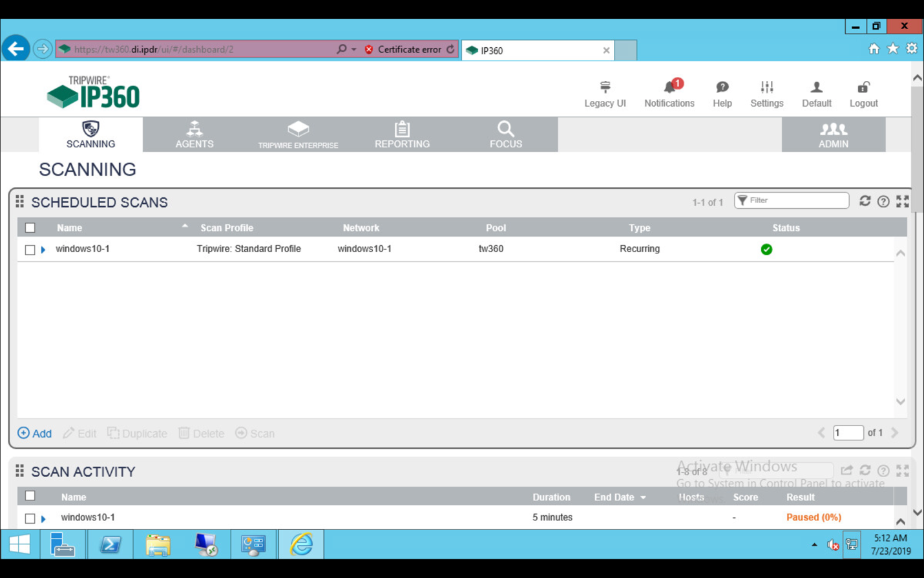Image resolution: width=924 pixels, height=578 pixels.
Task: Open the REPORTING tab
Action: [402, 134]
